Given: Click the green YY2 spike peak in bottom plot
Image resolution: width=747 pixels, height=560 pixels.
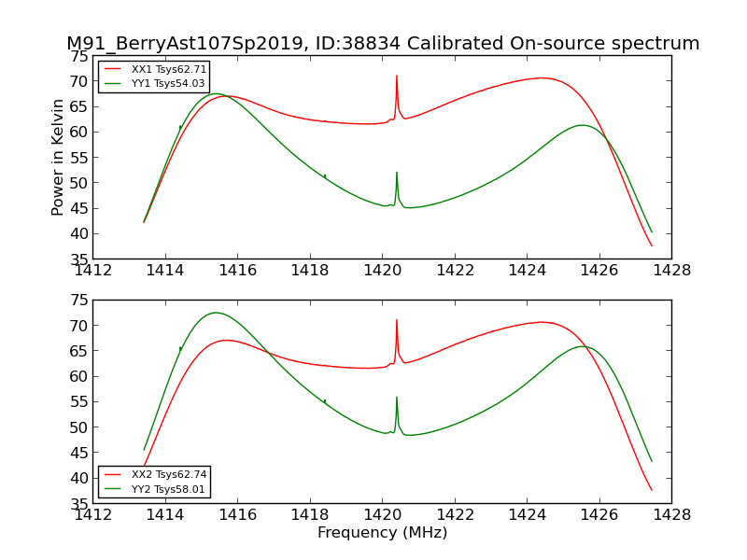Looking at the screenshot, I should tap(396, 398).
